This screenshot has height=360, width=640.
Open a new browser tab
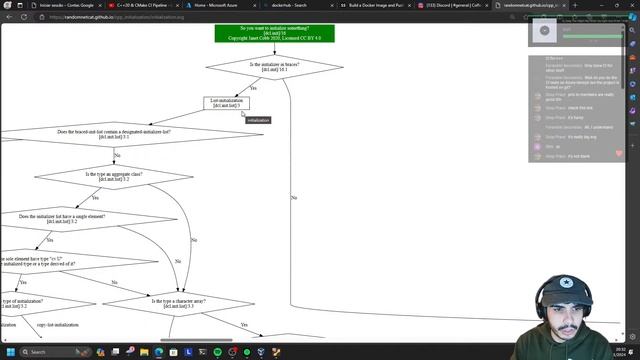[575, 5]
